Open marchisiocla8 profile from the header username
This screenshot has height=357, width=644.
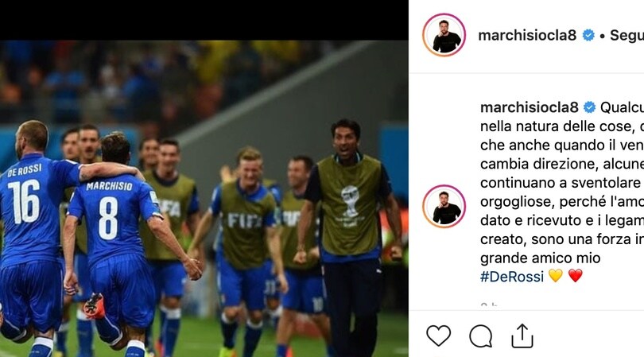tap(527, 35)
